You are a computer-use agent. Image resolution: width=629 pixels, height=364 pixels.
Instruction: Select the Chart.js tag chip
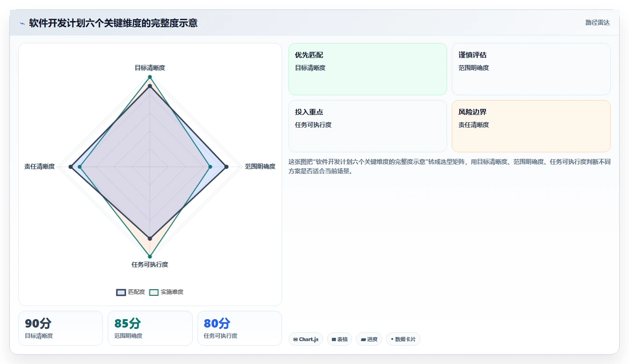click(x=306, y=339)
